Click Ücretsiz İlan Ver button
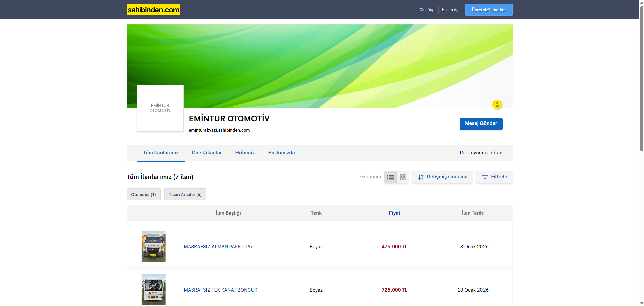The image size is (644, 306). click(x=489, y=10)
